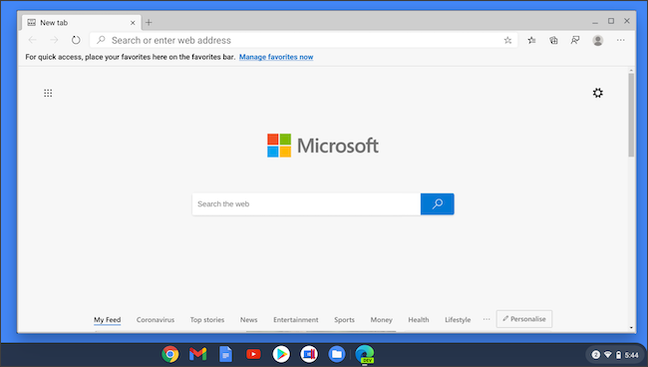Screen dimensions: 648x367
Task: Open page settings gear icon
Action: click(x=598, y=93)
